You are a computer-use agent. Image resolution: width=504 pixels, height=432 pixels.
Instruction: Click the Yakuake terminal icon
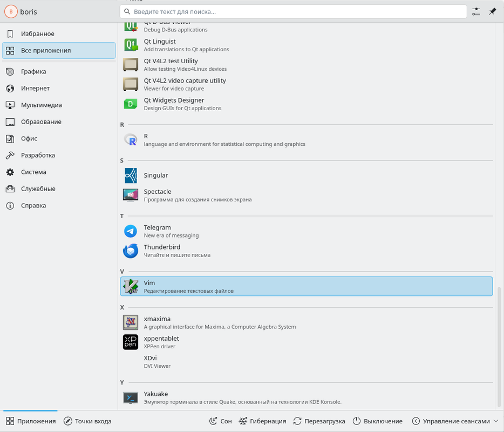tap(131, 397)
